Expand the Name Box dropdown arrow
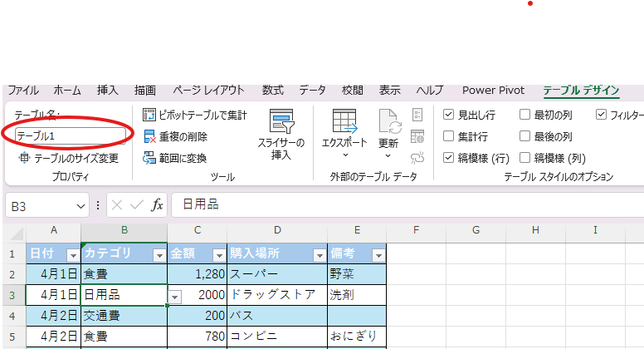The width and height of the screenshot is (644, 349). (x=81, y=204)
